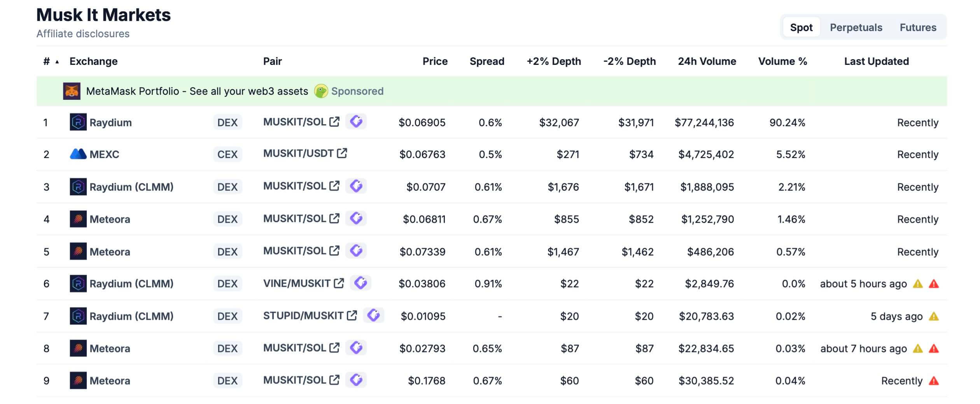Select the Spot tab
Screen dimensions: 980x404
(x=801, y=28)
